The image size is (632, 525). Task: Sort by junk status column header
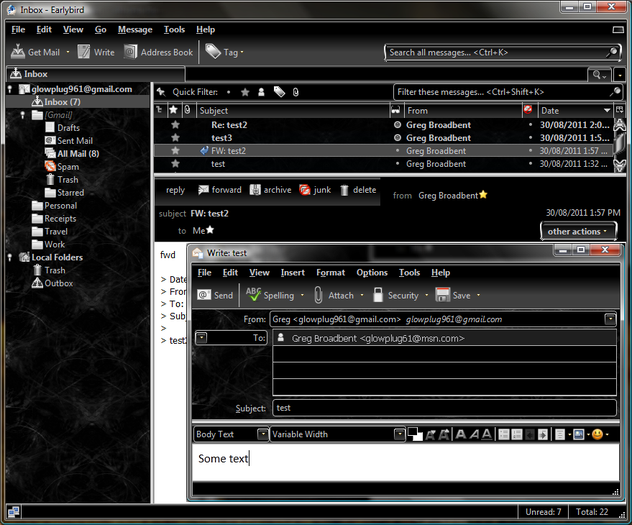tap(528, 110)
